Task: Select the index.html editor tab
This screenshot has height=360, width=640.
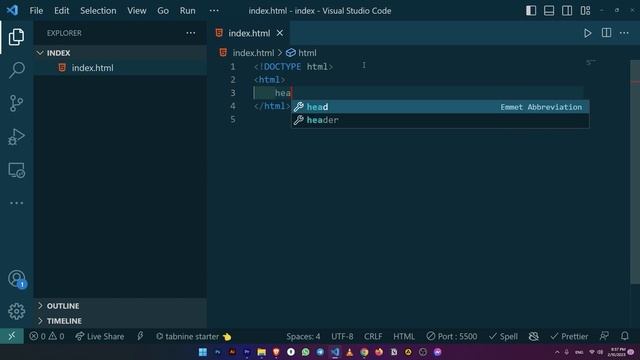Action: [248, 33]
